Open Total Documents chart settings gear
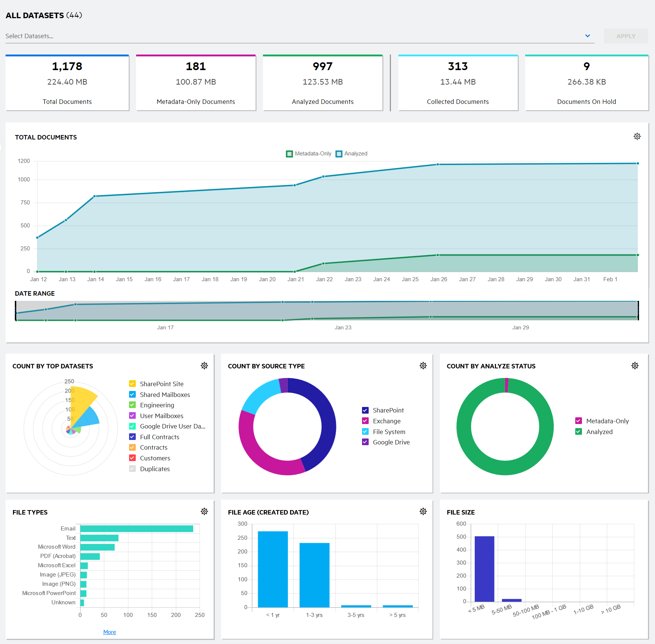This screenshot has width=655, height=644. click(x=637, y=137)
